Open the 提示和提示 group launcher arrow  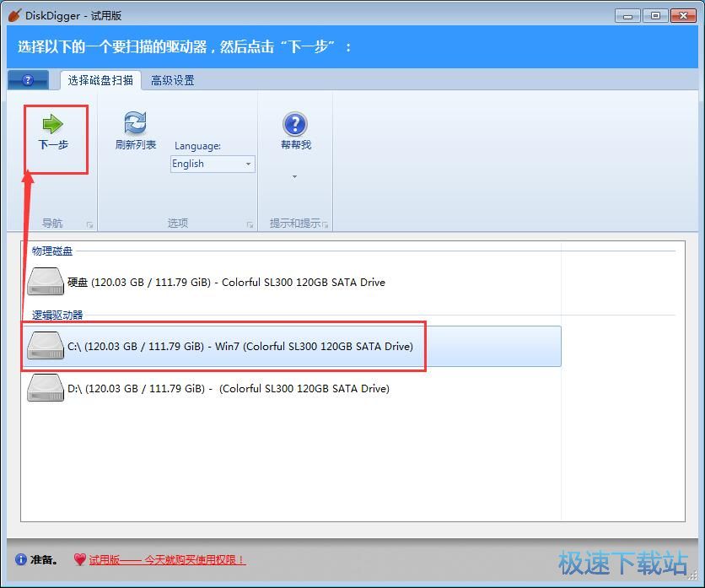[325, 224]
